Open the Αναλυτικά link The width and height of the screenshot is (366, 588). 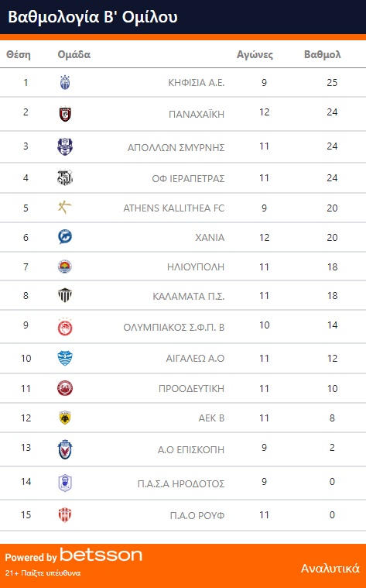[330, 568]
